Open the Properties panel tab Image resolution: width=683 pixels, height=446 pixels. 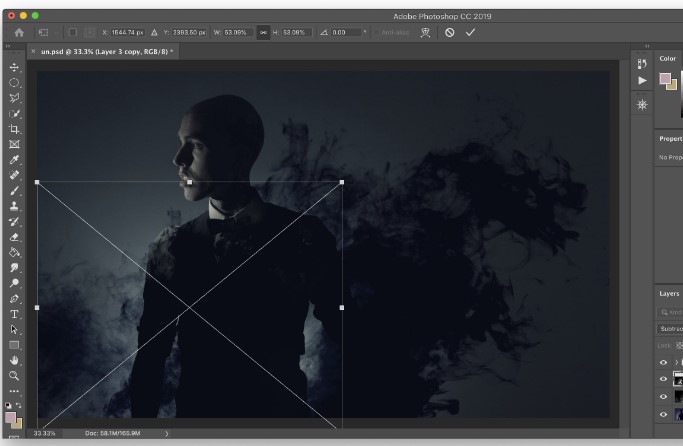[x=671, y=139]
